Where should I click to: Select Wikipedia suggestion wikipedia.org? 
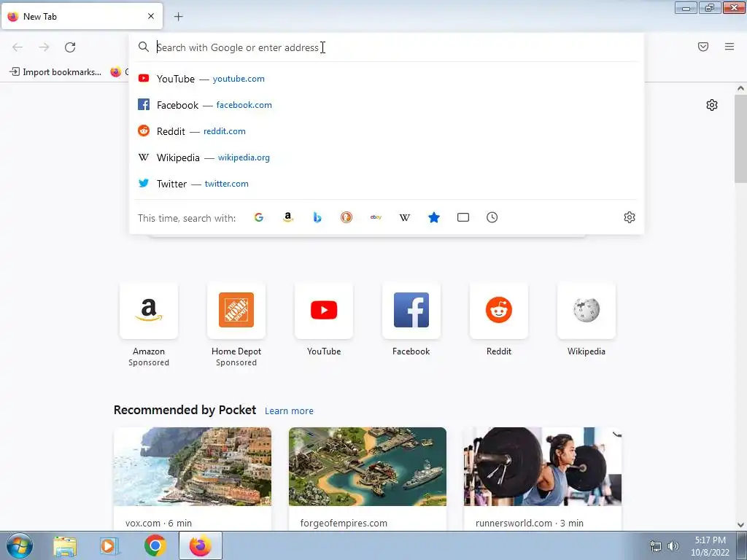click(x=387, y=157)
